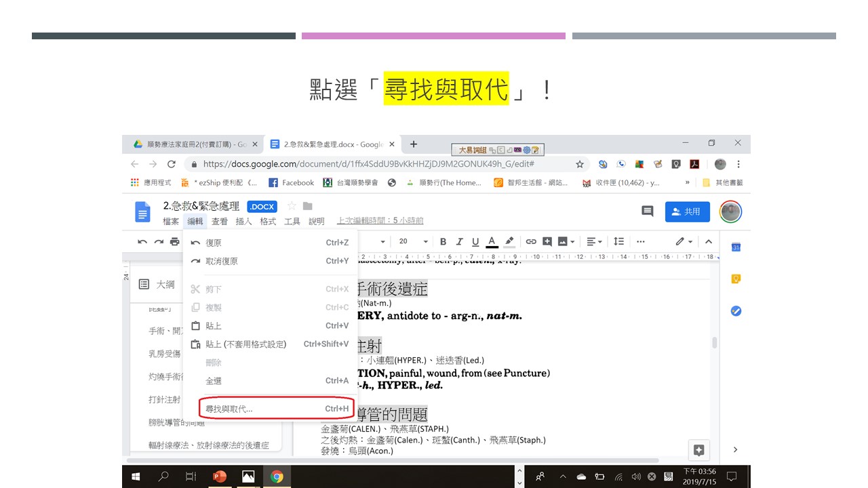Switch to the 順勢療法家庭冊2 browser tab
This screenshot has width=868, height=488.
coord(195,144)
